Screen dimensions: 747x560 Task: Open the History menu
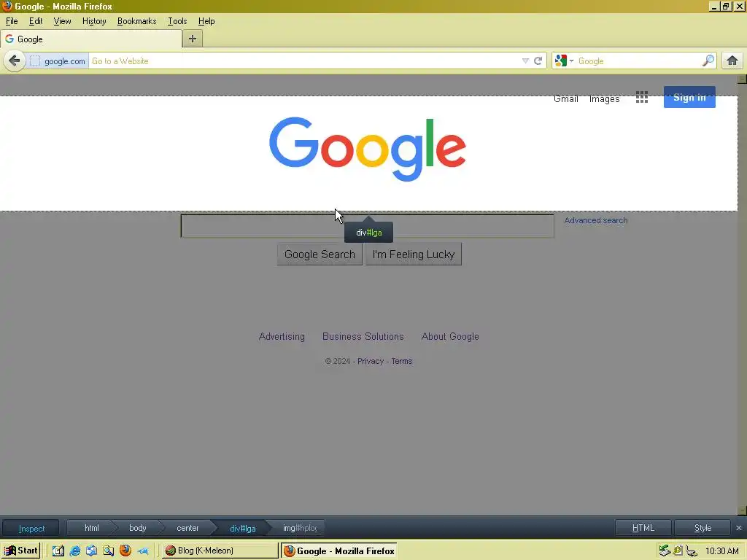point(94,21)
